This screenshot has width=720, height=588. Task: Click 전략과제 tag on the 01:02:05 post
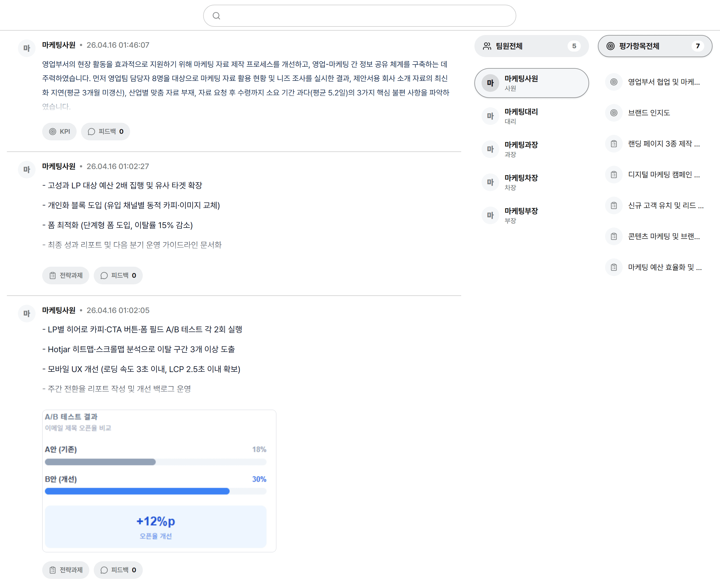point(66,570)
